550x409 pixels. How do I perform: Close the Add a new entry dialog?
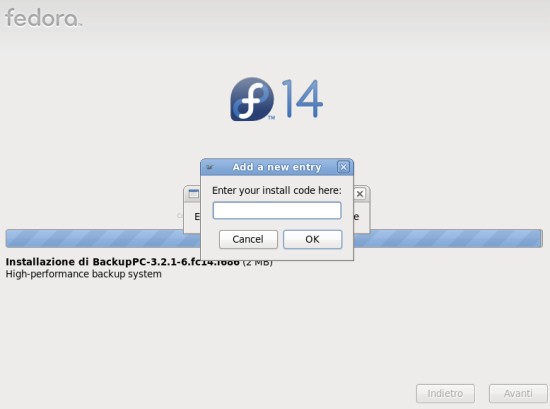[x=343, y=167]
